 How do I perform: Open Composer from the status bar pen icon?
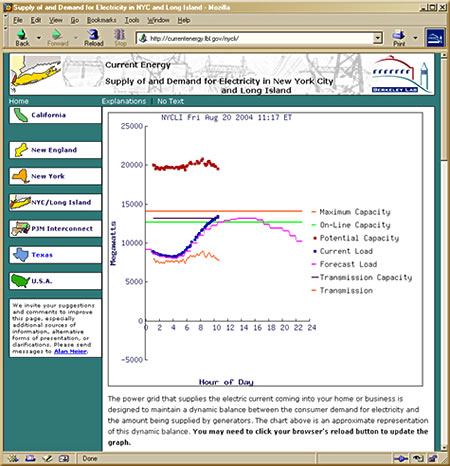[x=47, y=459]
